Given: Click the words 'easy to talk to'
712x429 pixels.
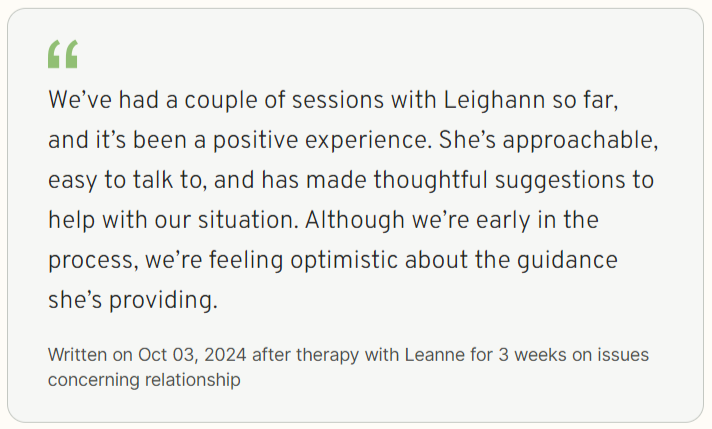Looking at the screenshot, I should point(128,180).
